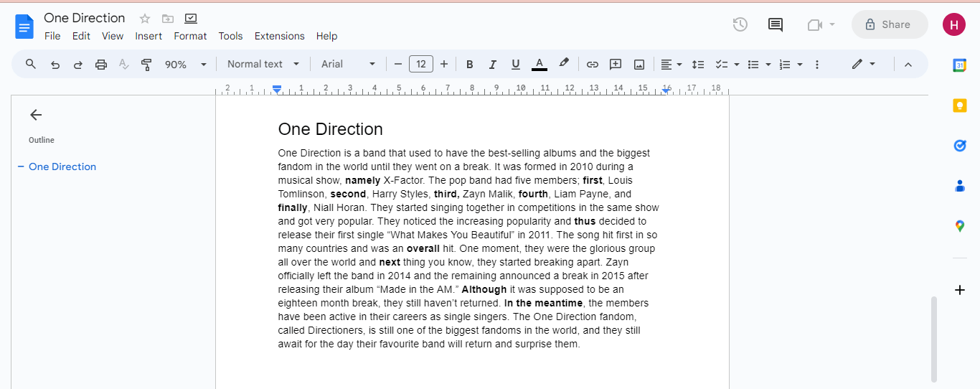Open the Extensions menu
This screenshot has height=389, width=980.
click(280, 36)
